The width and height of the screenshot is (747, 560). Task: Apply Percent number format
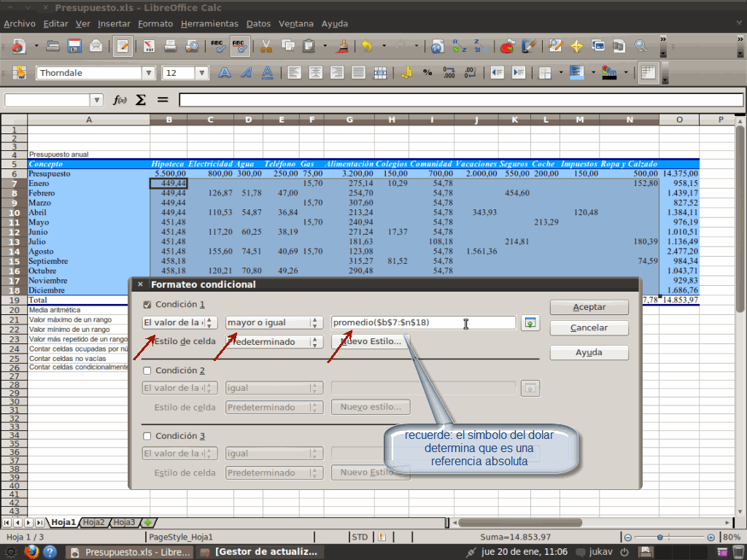[x=427, y=73]
